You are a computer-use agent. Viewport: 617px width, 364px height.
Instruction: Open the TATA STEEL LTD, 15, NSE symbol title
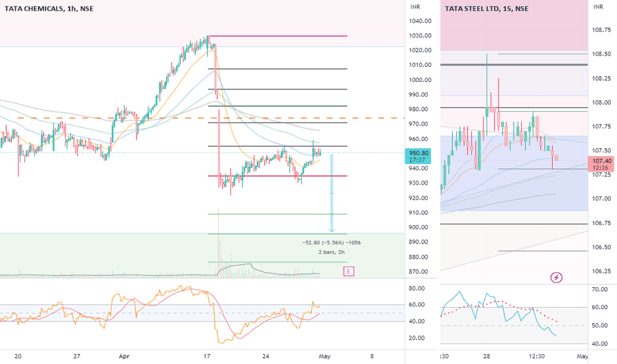487,9
